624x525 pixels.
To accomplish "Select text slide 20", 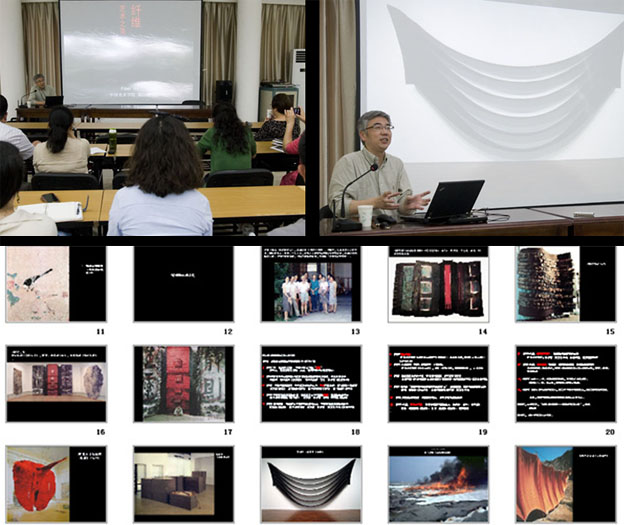I will pos(565,384).
